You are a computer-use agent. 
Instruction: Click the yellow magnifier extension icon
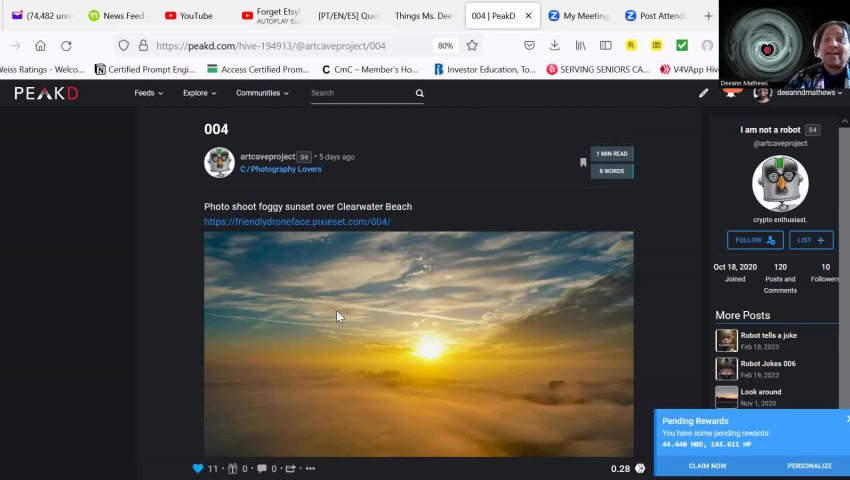pyautogui.click(x=631, y=46)
